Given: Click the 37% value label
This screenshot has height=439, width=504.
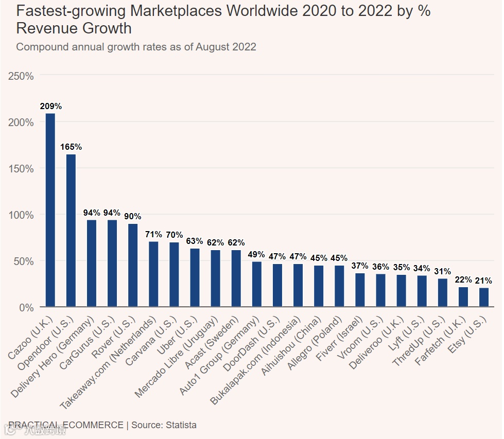Looking at the screenshot, I should point(360,266).
